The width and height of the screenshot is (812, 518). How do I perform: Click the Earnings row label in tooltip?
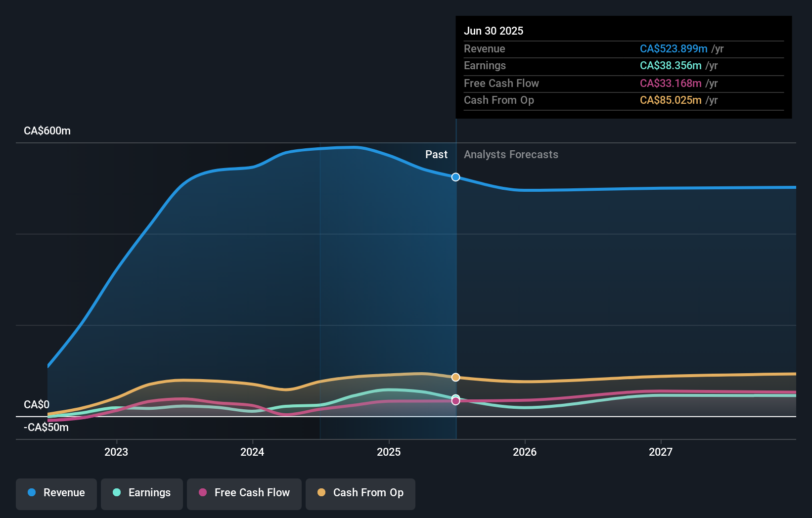click(x=485, y=65)
